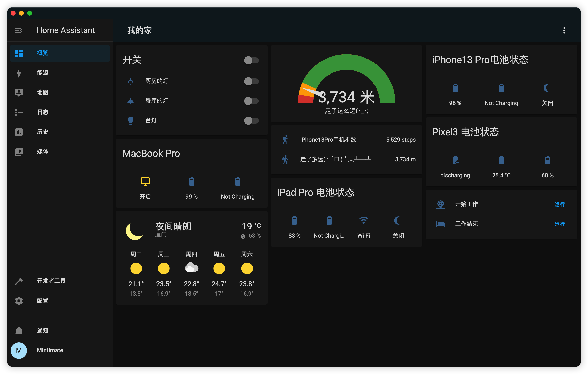Click the 台灯 lightbulb icon
Viewport: 588px width, 374px height.
coord(131,120)
